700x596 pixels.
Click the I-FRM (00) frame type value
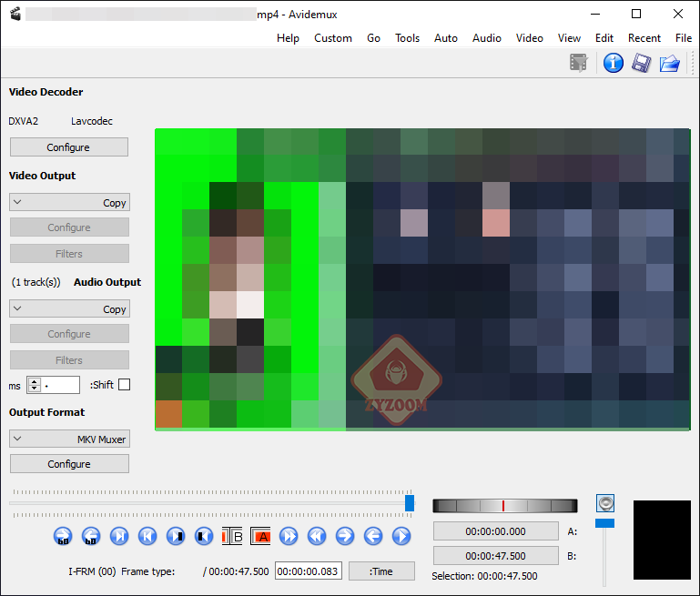click(x=92, y=571)
